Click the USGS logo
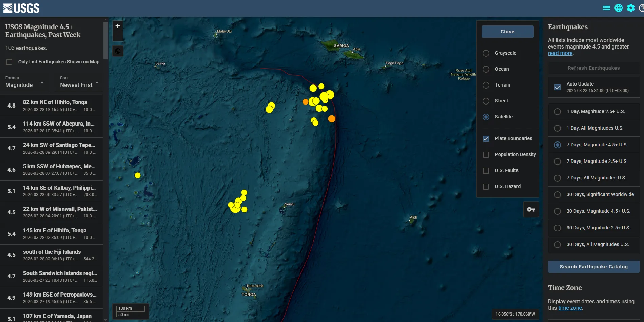Screen dimensions: 644x322 21,8
